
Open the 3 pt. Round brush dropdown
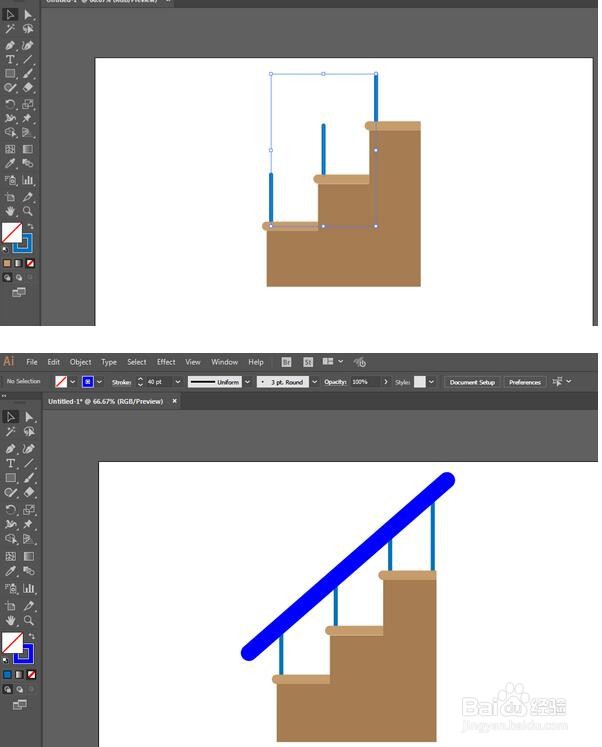click(315, 382)
